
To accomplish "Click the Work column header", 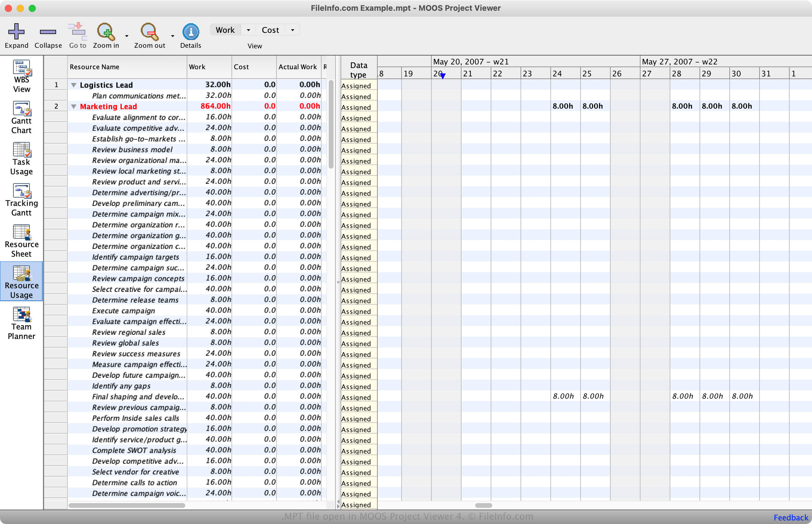I will (x=209, y=67).
